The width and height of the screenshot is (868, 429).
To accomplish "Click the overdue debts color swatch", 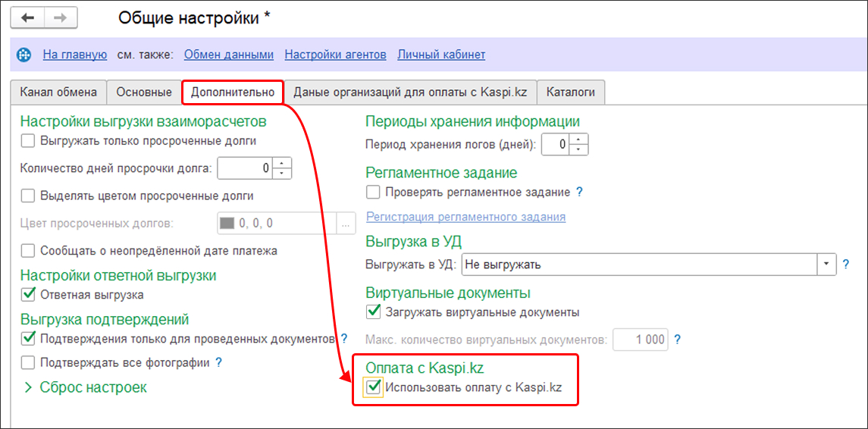I will (227, 224).
